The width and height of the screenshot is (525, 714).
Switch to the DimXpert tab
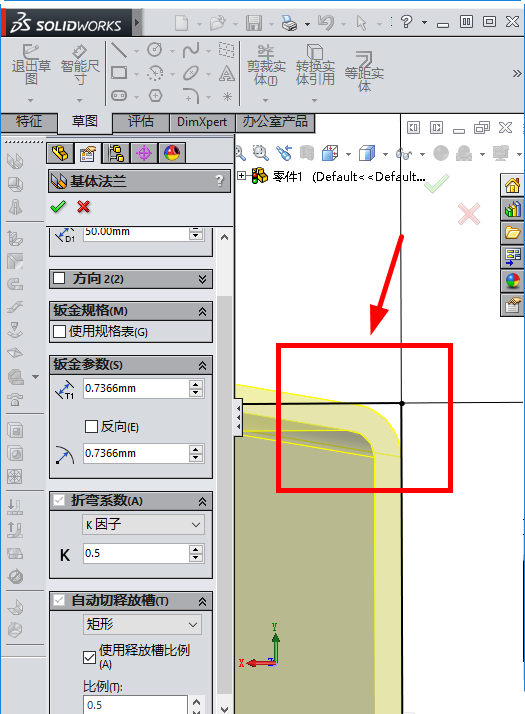click(202, 122)
